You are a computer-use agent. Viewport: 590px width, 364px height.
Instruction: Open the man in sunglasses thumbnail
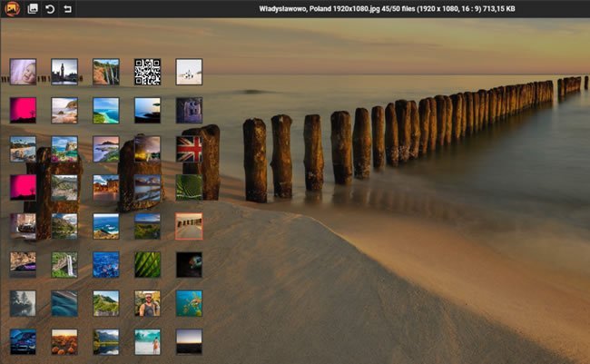147,303
